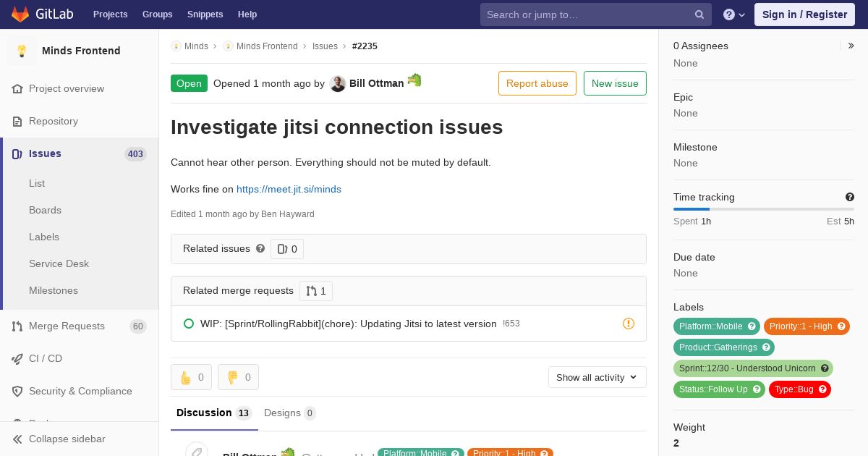Screen dimensions: 868x456
Task: Open https://meet.jit.si/minds link
Action: [x=289, y=189]
